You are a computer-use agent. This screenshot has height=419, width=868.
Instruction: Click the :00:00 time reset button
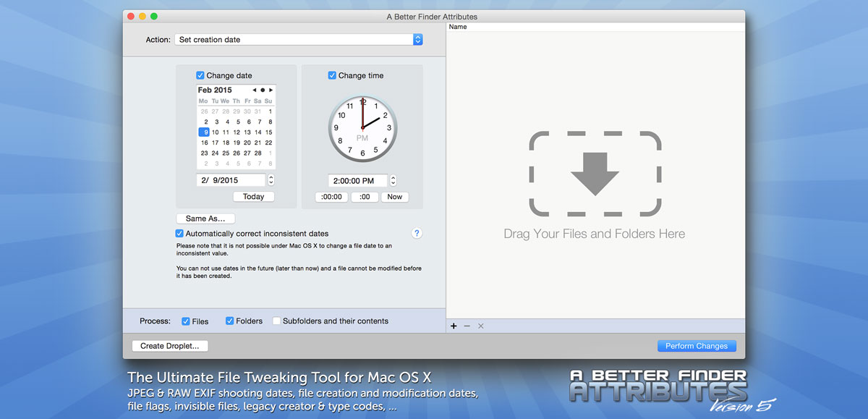pos(331,197)
